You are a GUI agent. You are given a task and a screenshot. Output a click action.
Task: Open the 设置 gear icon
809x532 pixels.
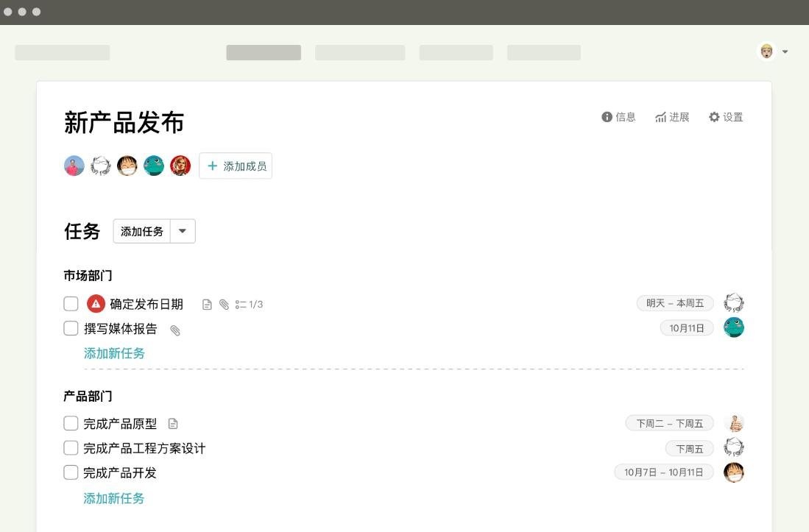coord(714,117)
